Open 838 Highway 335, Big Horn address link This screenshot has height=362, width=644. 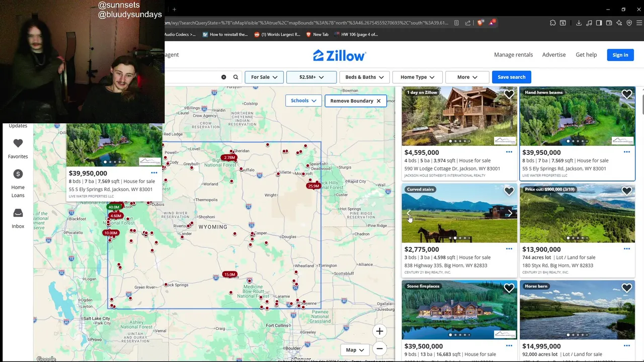click(x=446, y=265)
